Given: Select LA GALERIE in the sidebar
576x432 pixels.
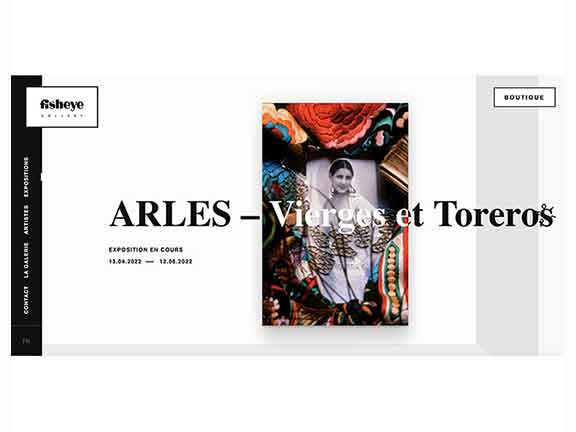Looking at the screenshot, I should pyautogui.click(x=26, y=260).
